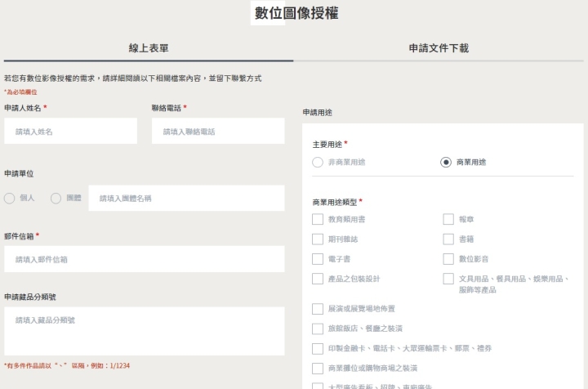Switch to the 線上表單 tab
The height and width of the screenshot is (389, 588).
click(x=148, y=48)
